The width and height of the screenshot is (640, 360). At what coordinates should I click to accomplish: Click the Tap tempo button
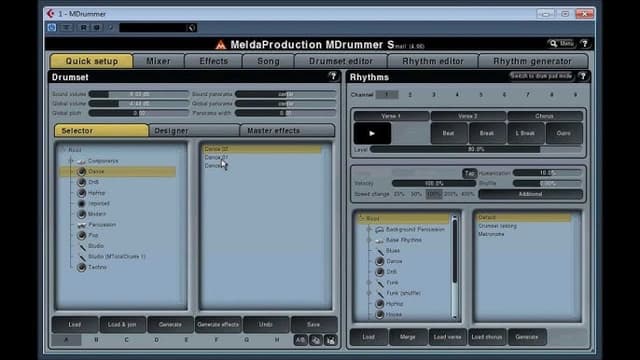[x=469, y=173]
